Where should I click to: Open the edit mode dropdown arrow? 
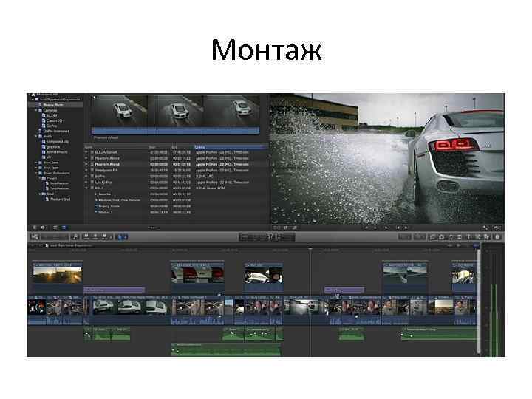pyautogui.click(x=111, y=237)
